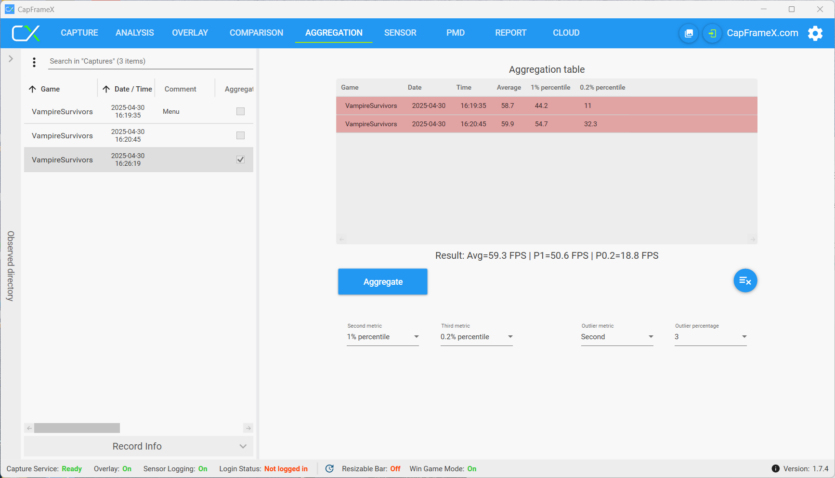The height and width of the screenshot is (478, 835).
Task: Open the CLOUD tab
Action: pos(566,33)
